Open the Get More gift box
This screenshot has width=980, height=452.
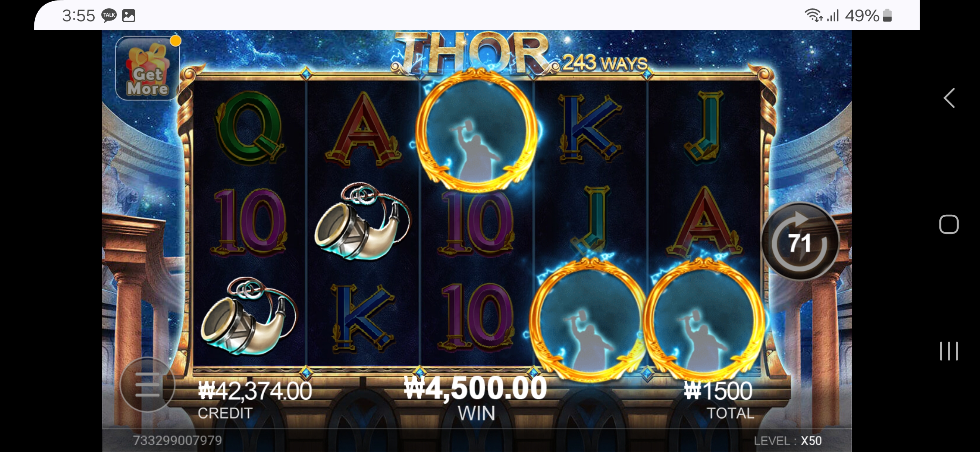click(x=147, y=68)
